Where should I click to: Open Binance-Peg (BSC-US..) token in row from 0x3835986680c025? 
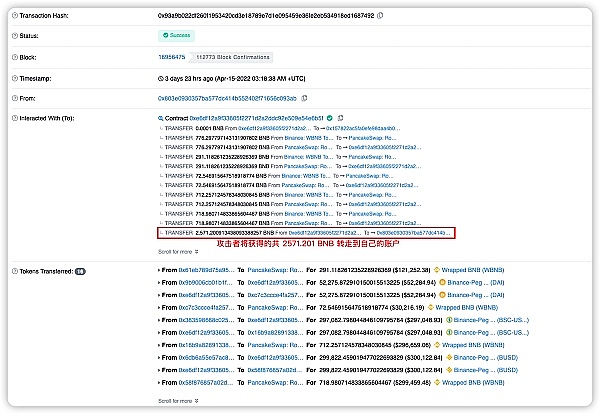click(491, 320)
